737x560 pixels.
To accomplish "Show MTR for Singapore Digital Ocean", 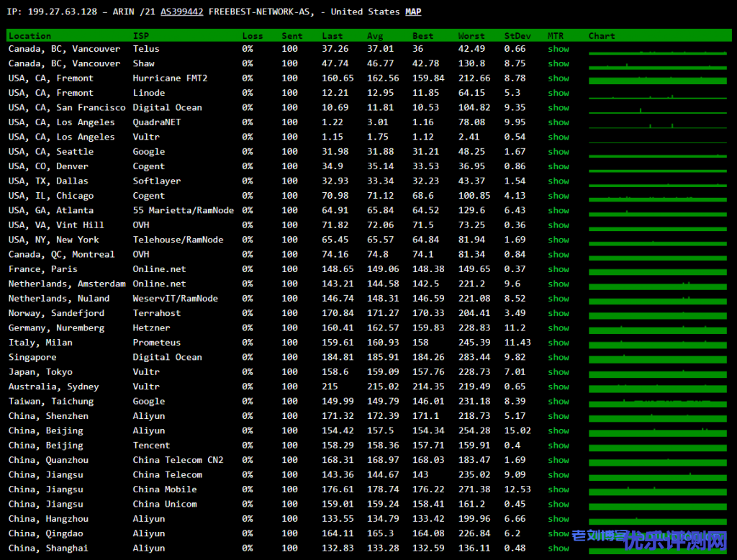I will (x=558, y=358).
